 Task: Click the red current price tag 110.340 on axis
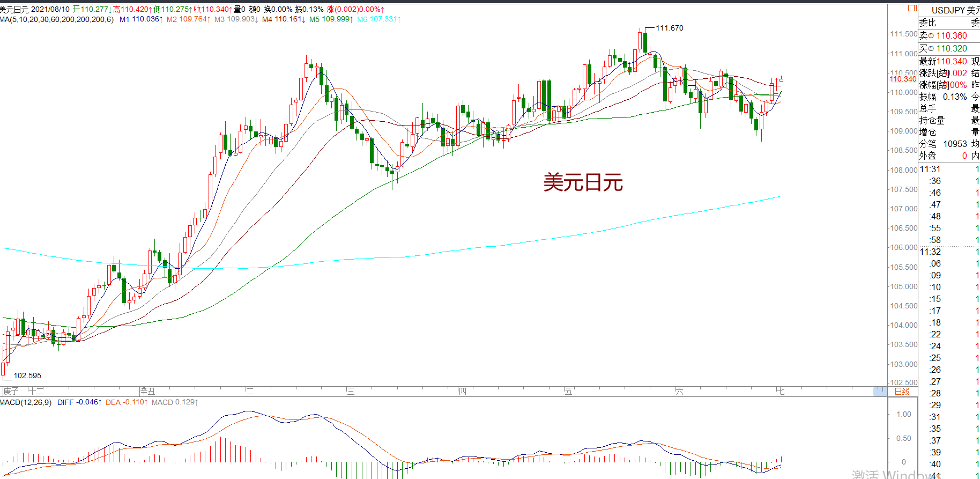pyautogui.click(x=903, y=79)
